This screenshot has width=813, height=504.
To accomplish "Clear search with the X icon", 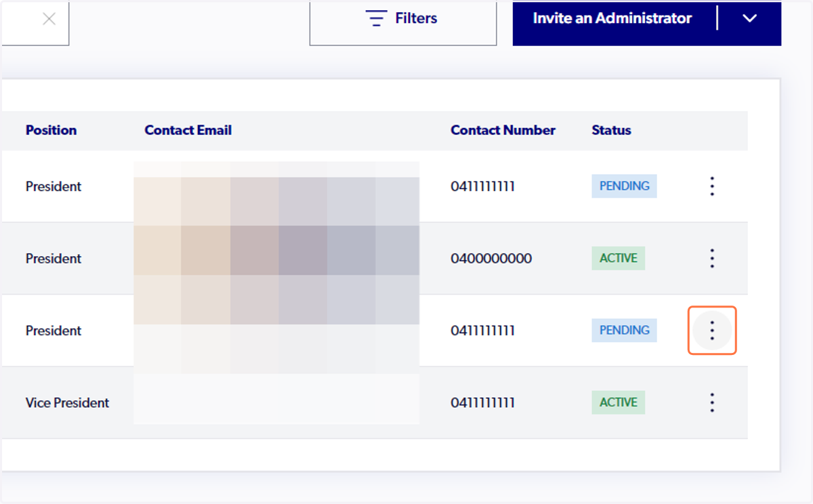I will 49,19.
